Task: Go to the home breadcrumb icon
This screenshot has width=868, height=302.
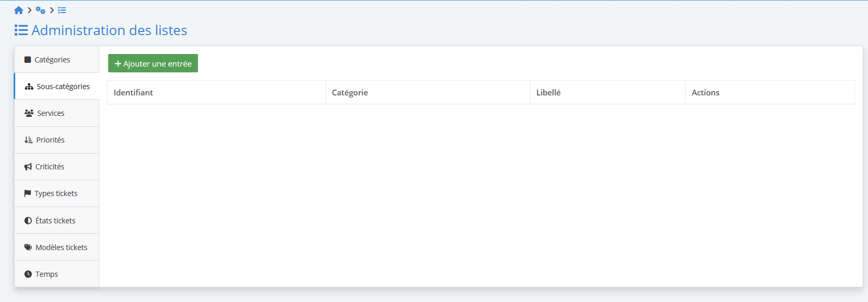Action: click(18, 10)
